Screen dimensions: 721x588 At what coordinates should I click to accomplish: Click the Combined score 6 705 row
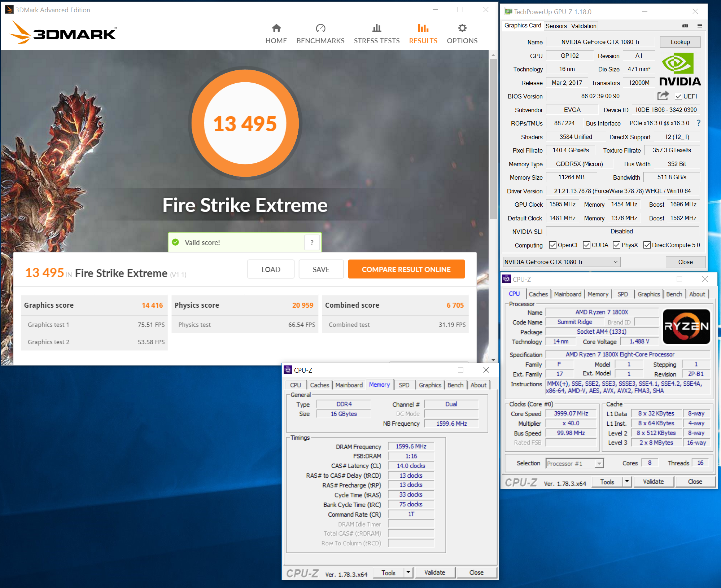(395, 305)
